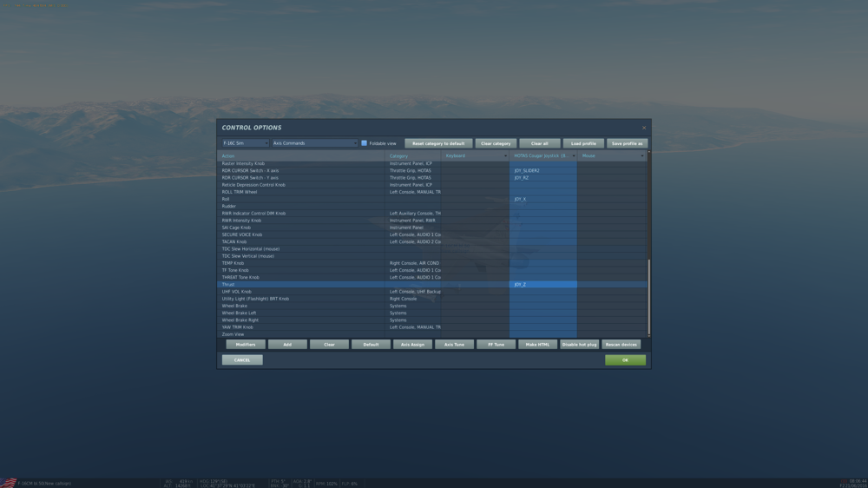Select the Zoom View row
This screenshot has height=488, width=868.
[431, 334]
